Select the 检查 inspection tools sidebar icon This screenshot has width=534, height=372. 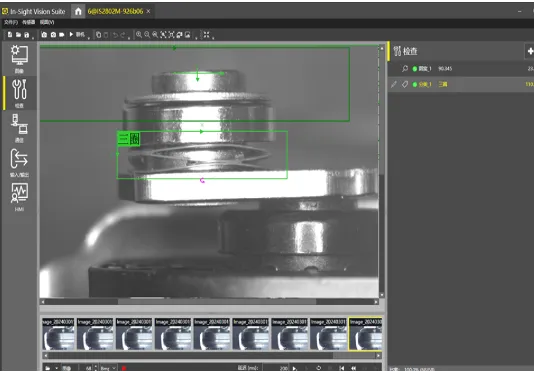click(x=19, y=93)
